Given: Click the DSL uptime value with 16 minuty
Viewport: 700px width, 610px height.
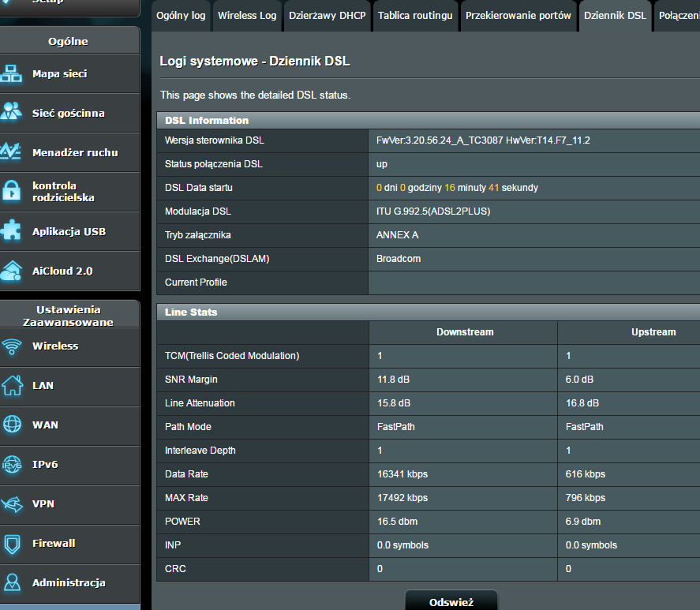Looking at the screenshot, I should pyautogui.click(x=457, y=188).
